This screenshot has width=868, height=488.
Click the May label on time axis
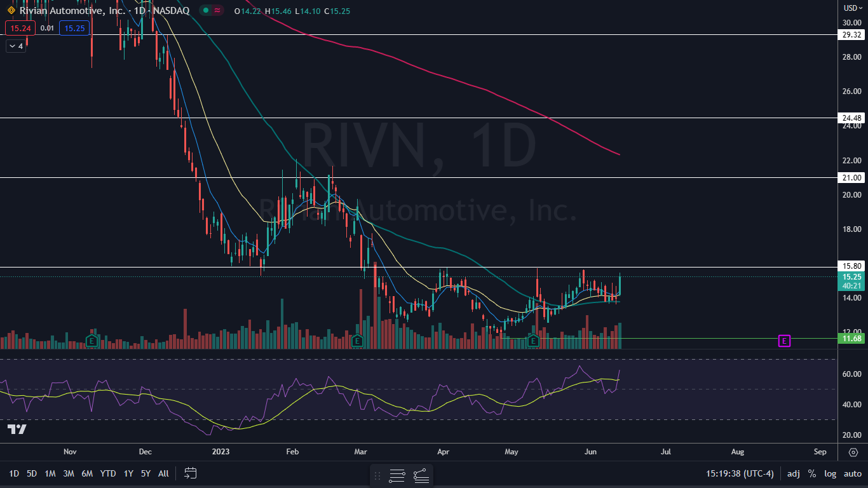(512, 452)
